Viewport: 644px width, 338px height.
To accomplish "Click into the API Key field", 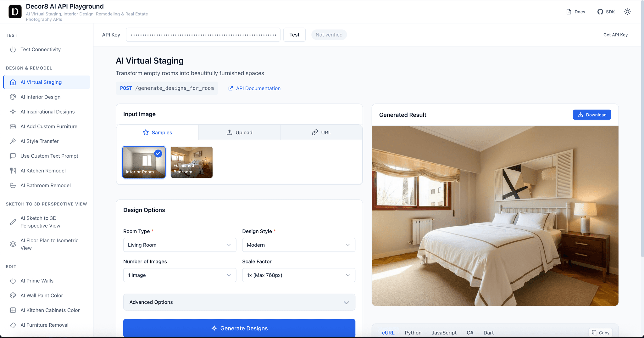I will [x=203, y=35].
